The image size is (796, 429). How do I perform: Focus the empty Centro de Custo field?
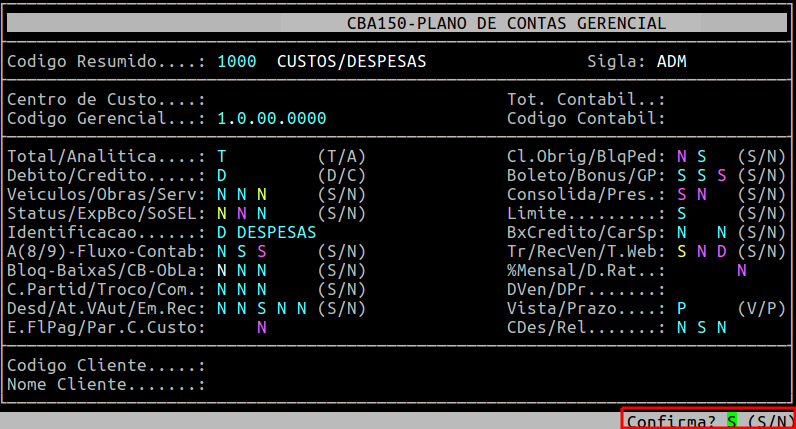[x=260, y=99]
